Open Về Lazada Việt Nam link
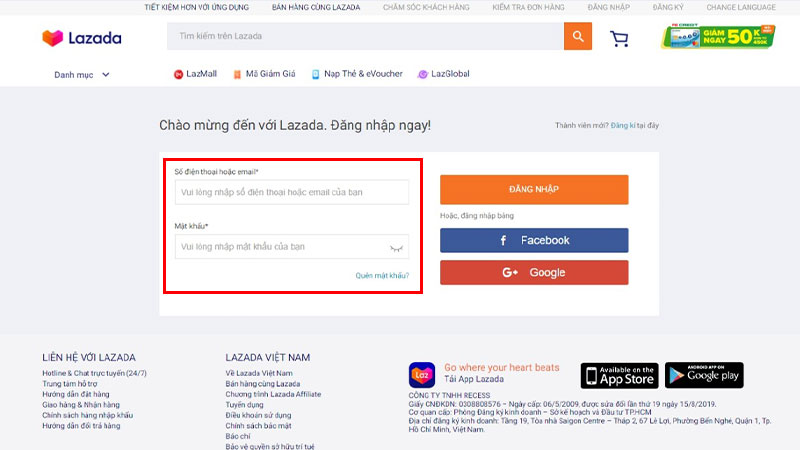 (x=259, y=373)
